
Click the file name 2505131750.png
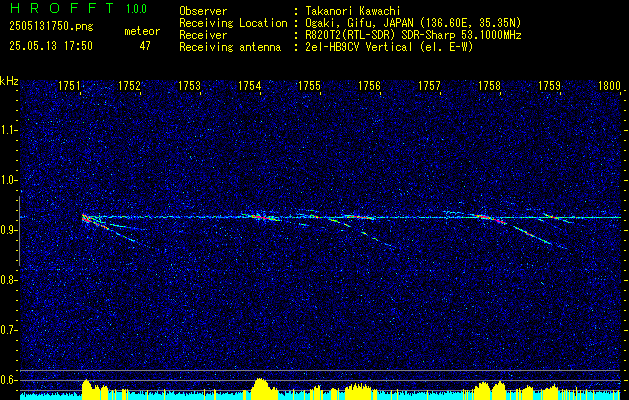pos(51,27)
